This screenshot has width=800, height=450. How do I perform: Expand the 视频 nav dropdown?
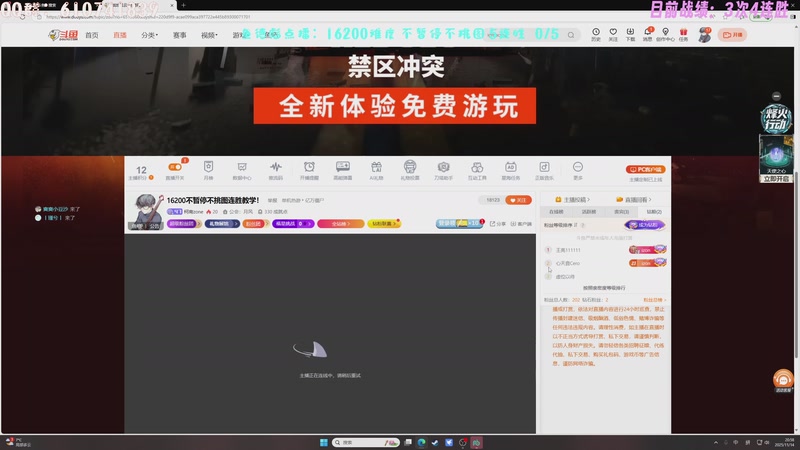209,35
